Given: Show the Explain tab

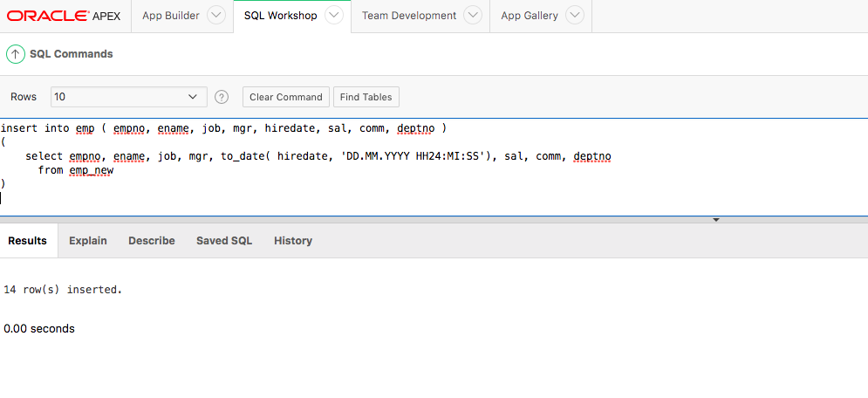Looking at the screenshot, I should coord(88,241).
